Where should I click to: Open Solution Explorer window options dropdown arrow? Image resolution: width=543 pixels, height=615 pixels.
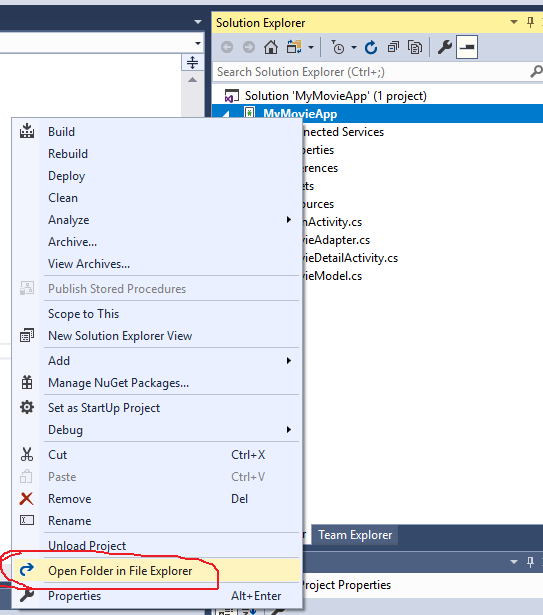[514, 22]
